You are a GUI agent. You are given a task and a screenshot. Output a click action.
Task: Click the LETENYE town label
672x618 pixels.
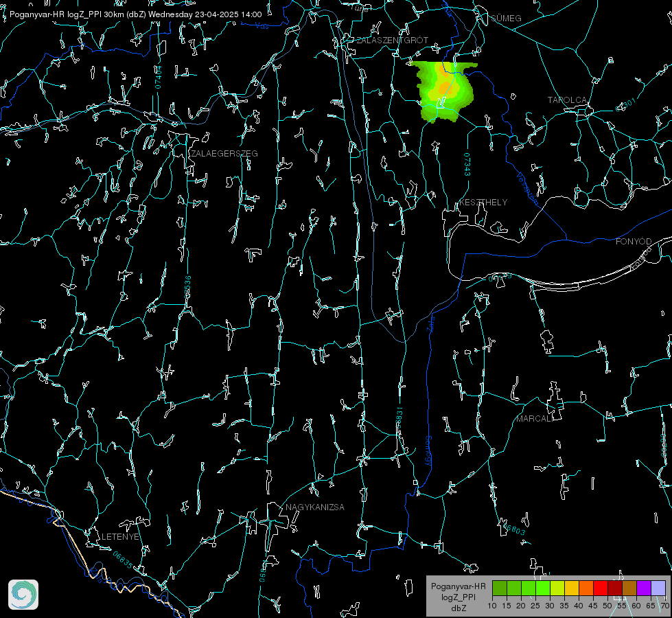click(x=120, y=537)
